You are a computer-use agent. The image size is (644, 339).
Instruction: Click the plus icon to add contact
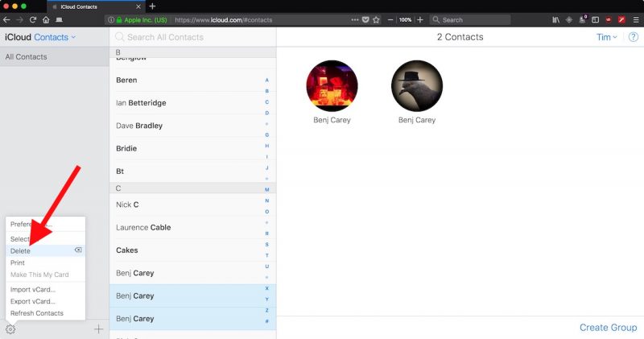point(98,329)
